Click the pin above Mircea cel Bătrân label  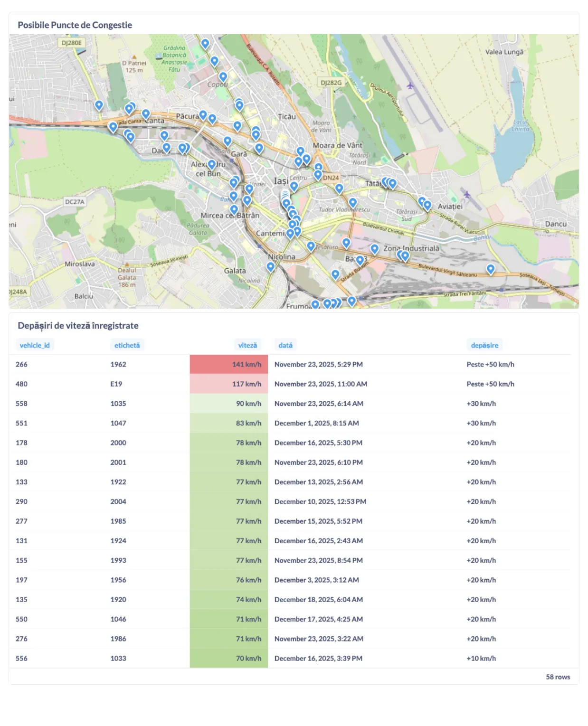tap(234, 210)
